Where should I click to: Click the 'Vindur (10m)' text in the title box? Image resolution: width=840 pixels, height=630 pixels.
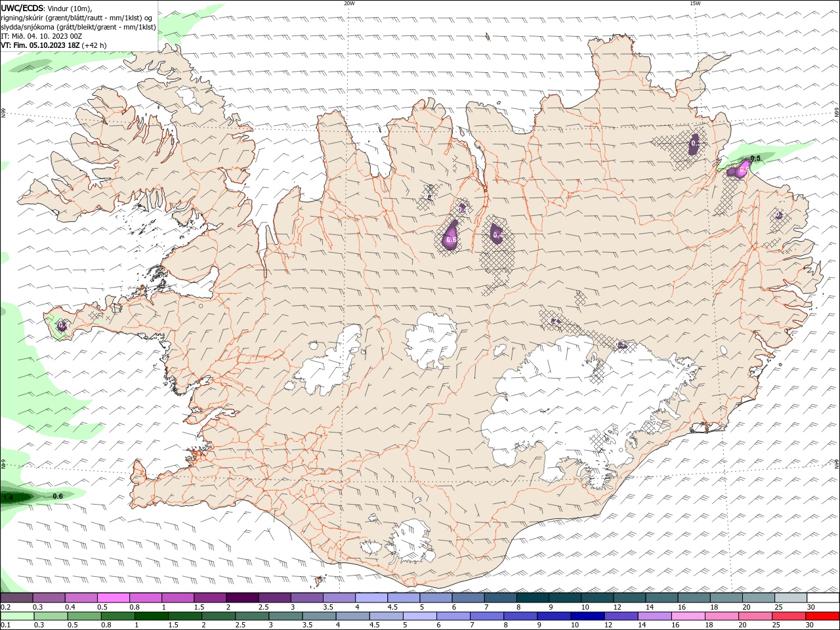(70, 8)
